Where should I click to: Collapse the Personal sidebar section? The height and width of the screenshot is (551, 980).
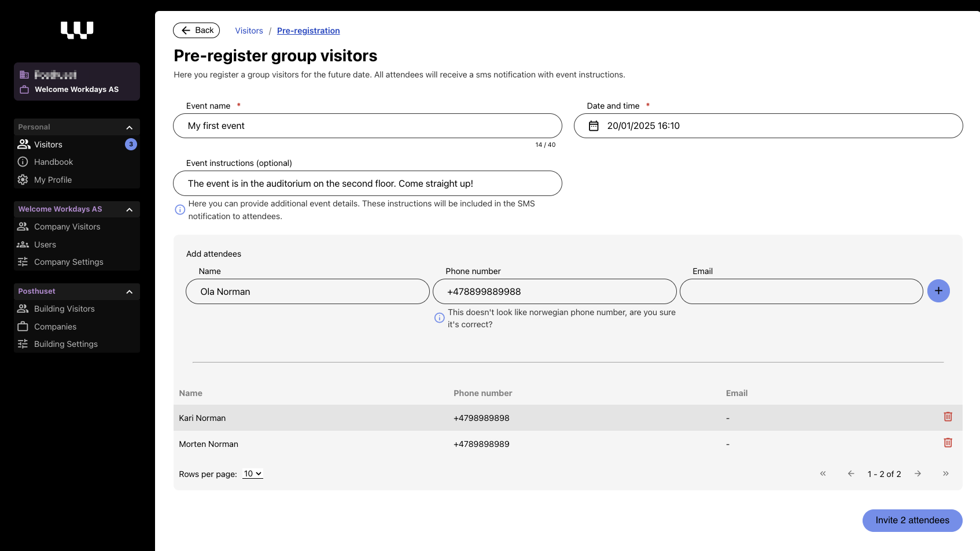pyautogui.click(x=130, y=127)
